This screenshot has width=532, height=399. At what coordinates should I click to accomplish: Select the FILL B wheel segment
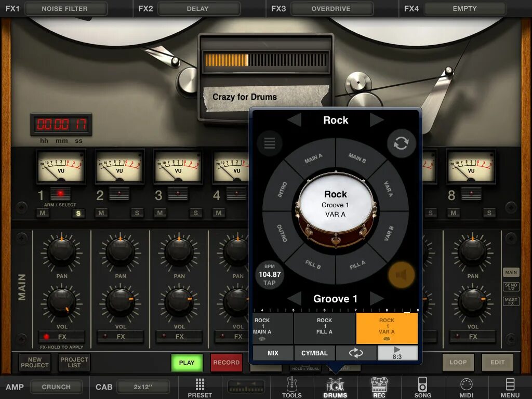tap(313, 264)
